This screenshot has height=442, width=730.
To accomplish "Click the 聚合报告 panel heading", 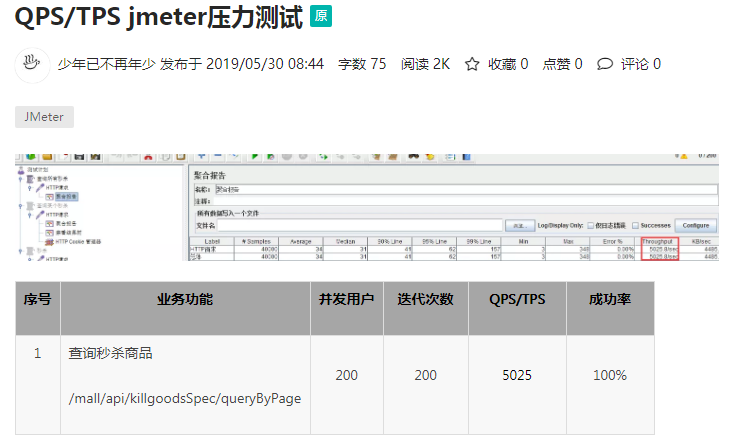I will point(210,175).
